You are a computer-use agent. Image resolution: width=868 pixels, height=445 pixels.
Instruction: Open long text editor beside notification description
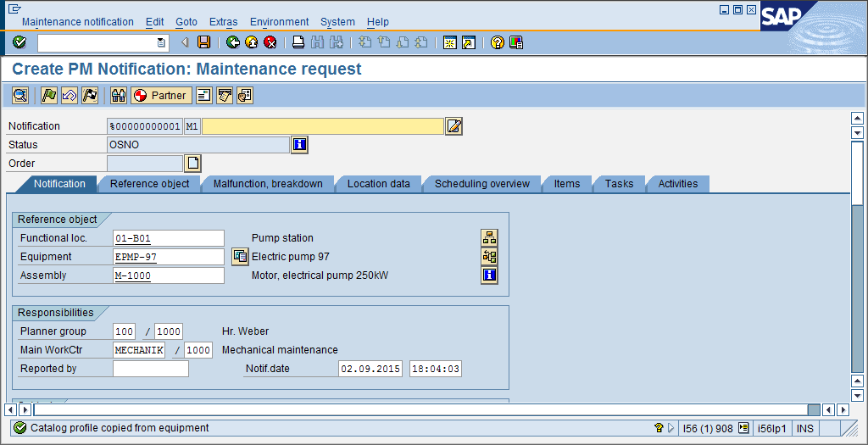[x=454, y=126]
